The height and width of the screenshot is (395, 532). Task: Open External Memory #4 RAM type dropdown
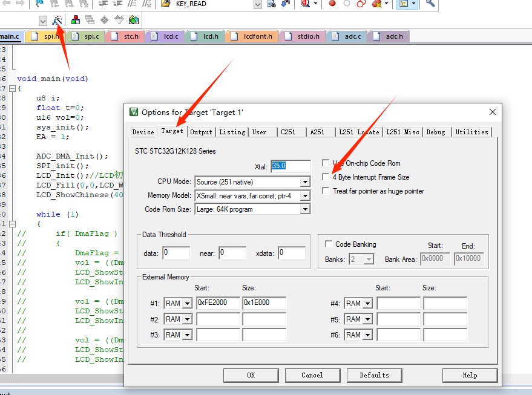[x=368, y=303]
